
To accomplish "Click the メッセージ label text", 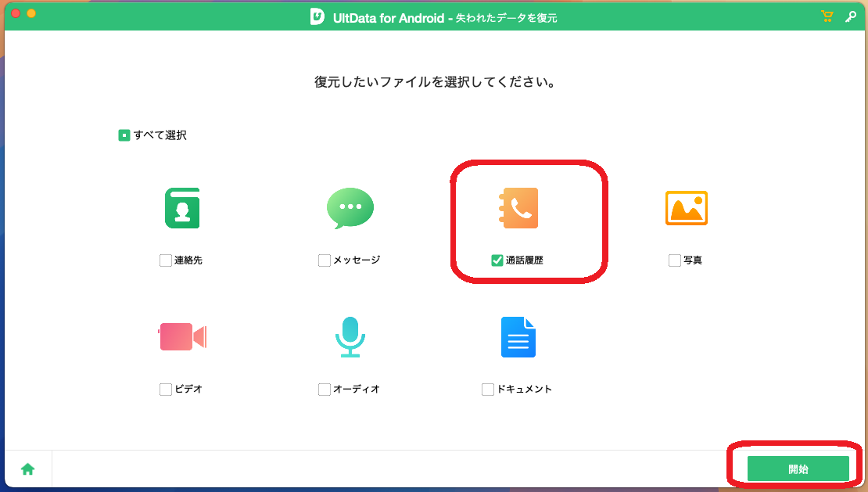I will click(x=357, y=260).
